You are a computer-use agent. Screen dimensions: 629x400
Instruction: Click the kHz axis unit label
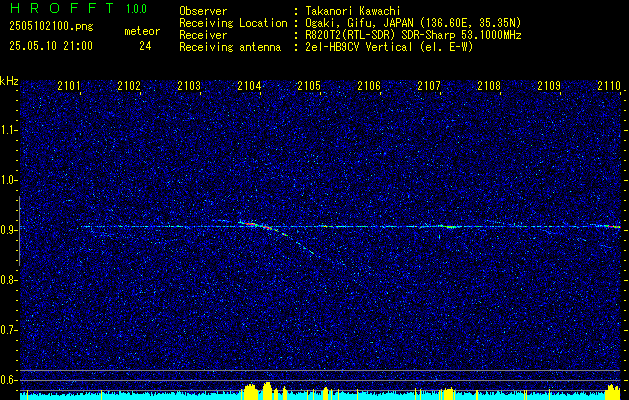[x=9, y=81]
